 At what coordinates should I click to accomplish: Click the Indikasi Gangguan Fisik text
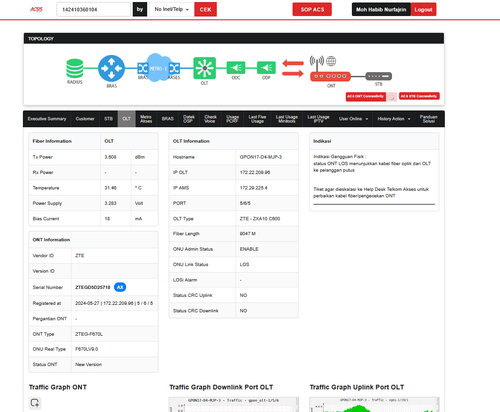tap(340, 156)
